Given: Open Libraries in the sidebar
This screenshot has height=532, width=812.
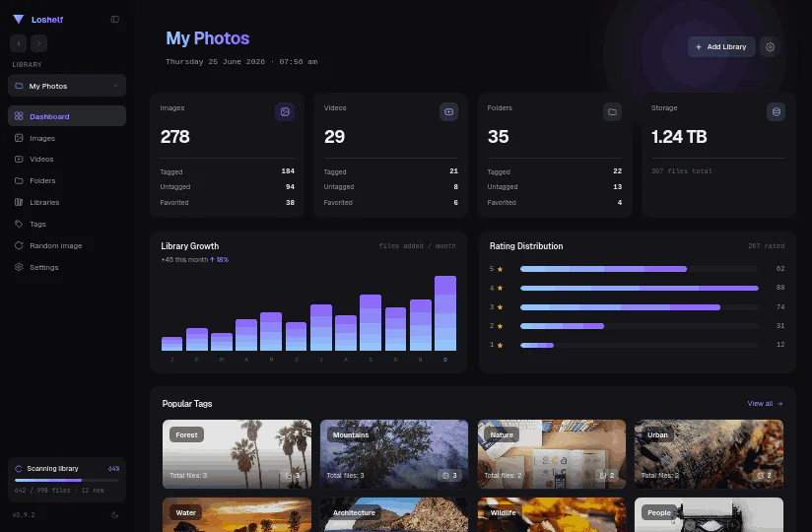Looking at the screenshot, I should [x=67, y=203].
